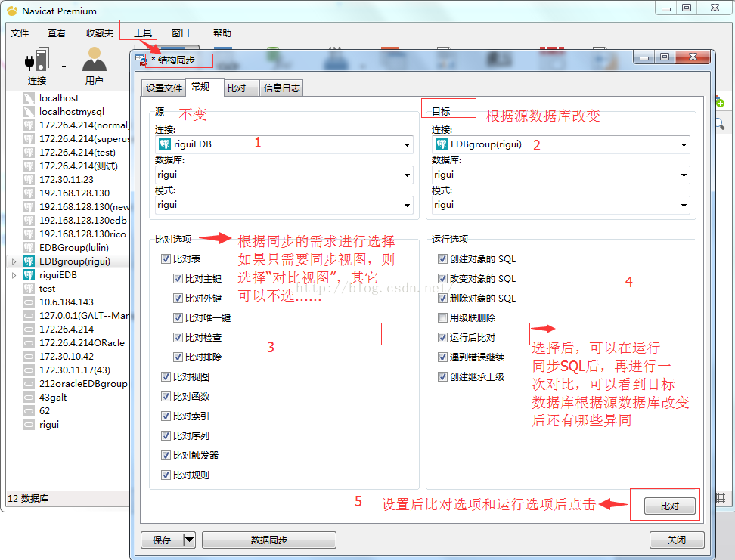Click elephant icon of 172.30.11.23
This screenshot has width=735, height=560.
tap(29, 179)
